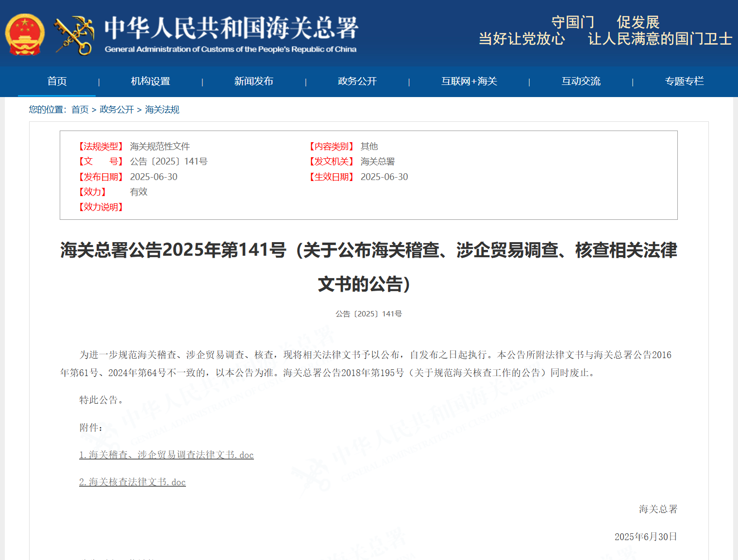
Task: Open the 专题专栏 navigation item
Action: click(x=684, y=82)
